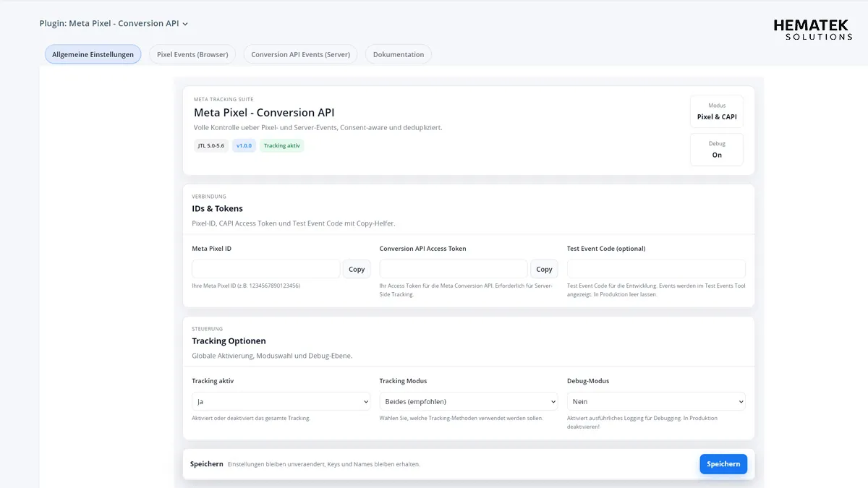Copy the Meta Pixel ID
Viewport: 868px width, 488px height.
(x=357, y=269)
